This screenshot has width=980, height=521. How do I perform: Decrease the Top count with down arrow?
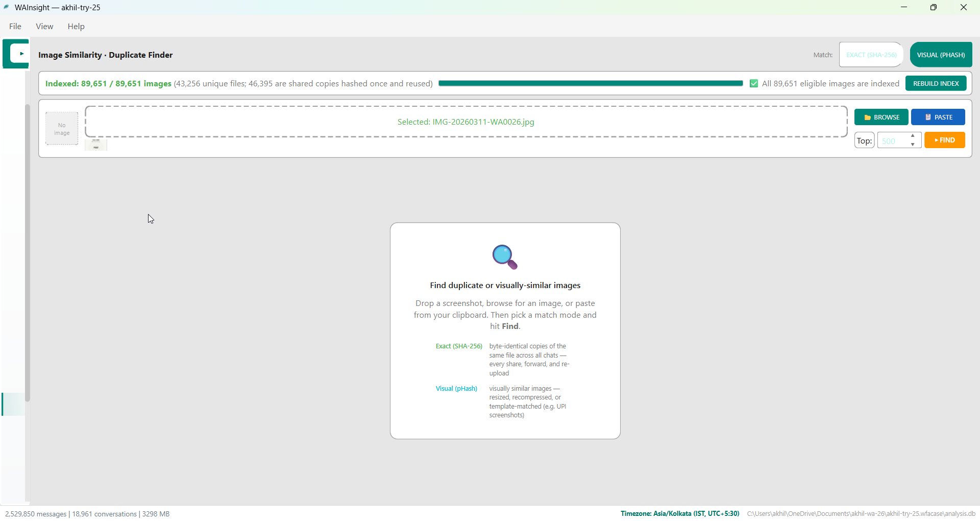pyautogui.click(x=913, y=145)
